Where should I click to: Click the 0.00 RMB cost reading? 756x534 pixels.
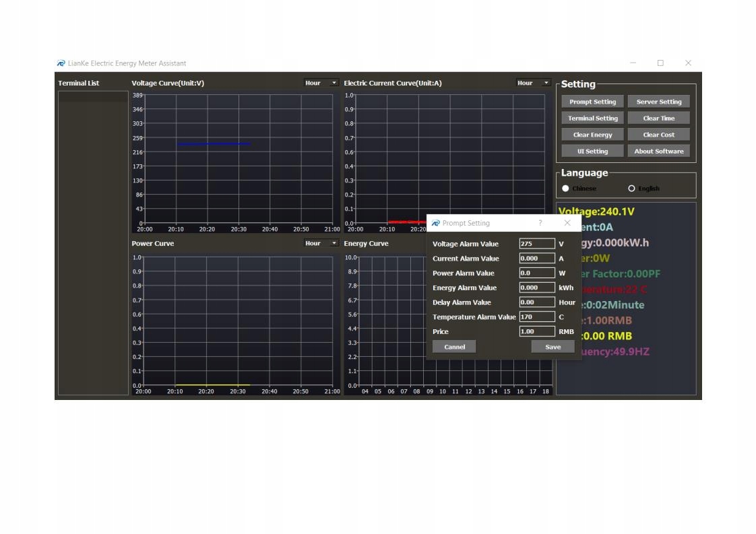608,336
